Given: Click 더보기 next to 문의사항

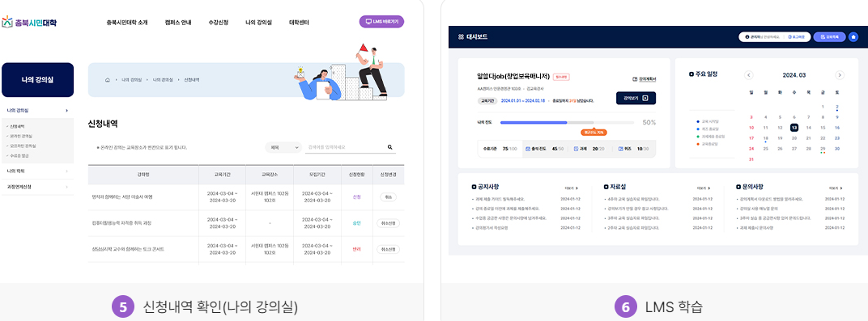Looking at the screenshot, I should click(836, 188).
